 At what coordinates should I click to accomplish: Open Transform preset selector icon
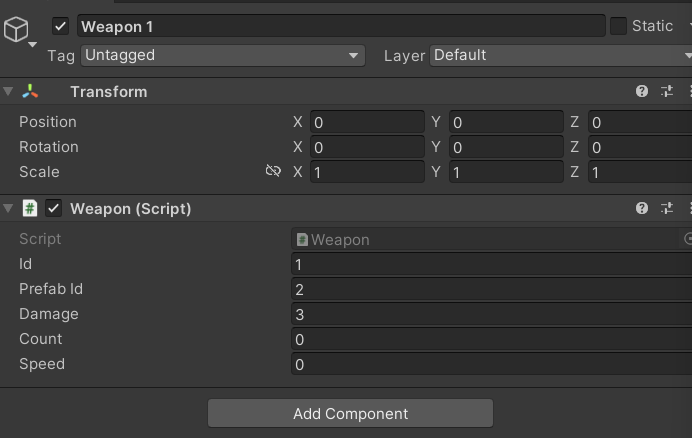667,91
